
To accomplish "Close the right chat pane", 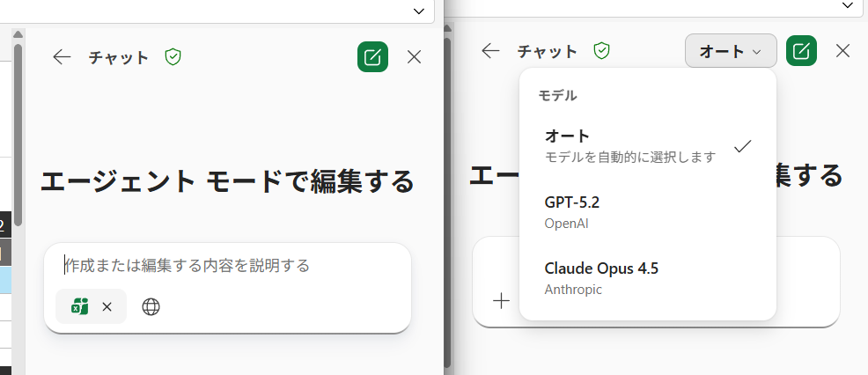I will tap(842, 51).
